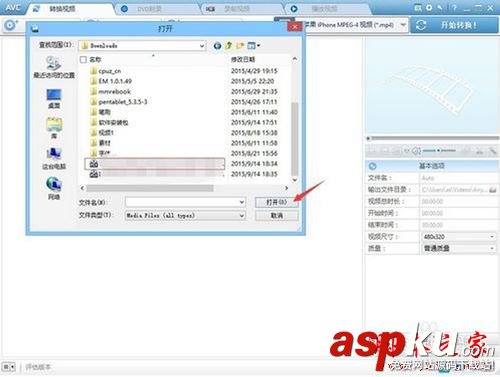
Task: Open the iPhone MPEG-4 output profile dropdown
Action: point(403,25)
